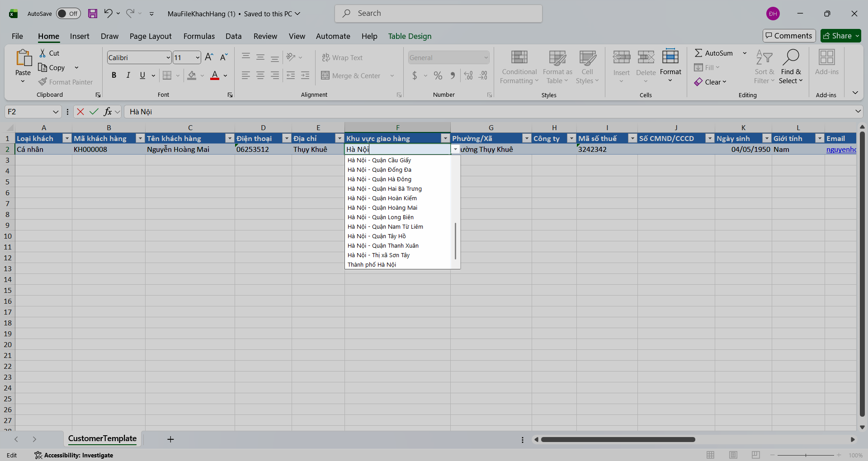Click the Save icon in title bar
The image size is (868, 461).
93,14
